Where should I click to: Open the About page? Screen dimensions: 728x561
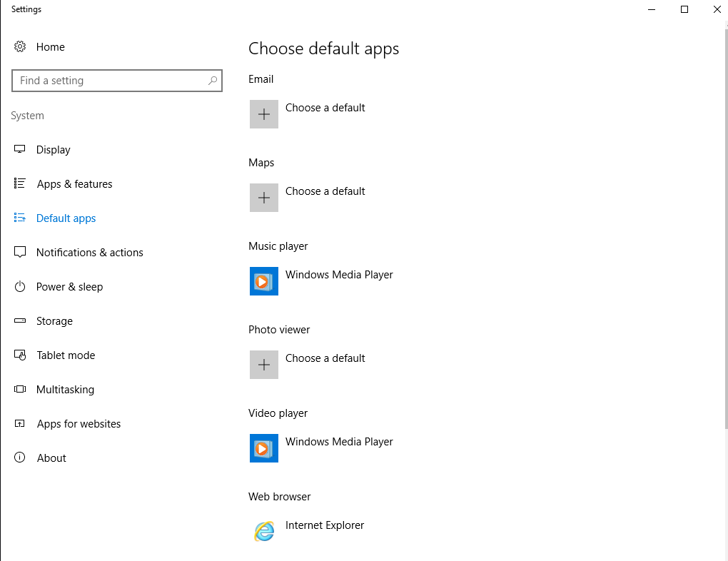[x=51, y=458]
